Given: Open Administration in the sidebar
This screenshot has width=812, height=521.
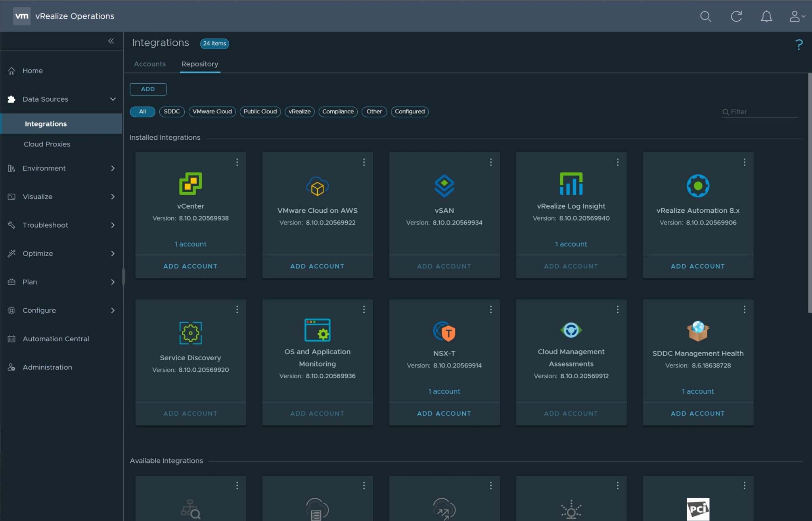Looking at the screenshot, I should click(47, 367).
